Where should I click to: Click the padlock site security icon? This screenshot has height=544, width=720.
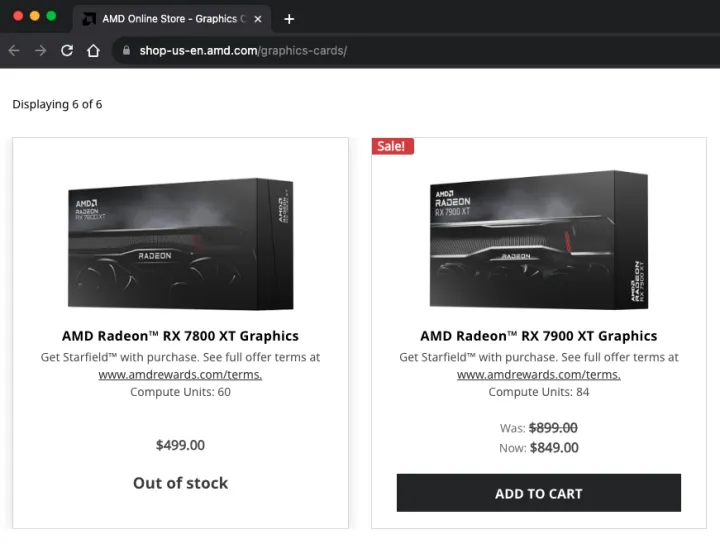(126, 50)
